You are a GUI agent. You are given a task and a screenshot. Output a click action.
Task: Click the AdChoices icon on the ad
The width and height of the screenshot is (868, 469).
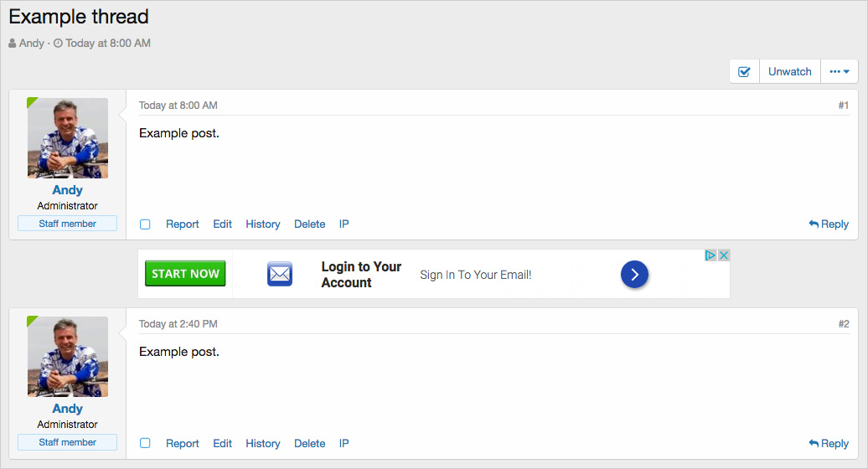click(710, 255)
